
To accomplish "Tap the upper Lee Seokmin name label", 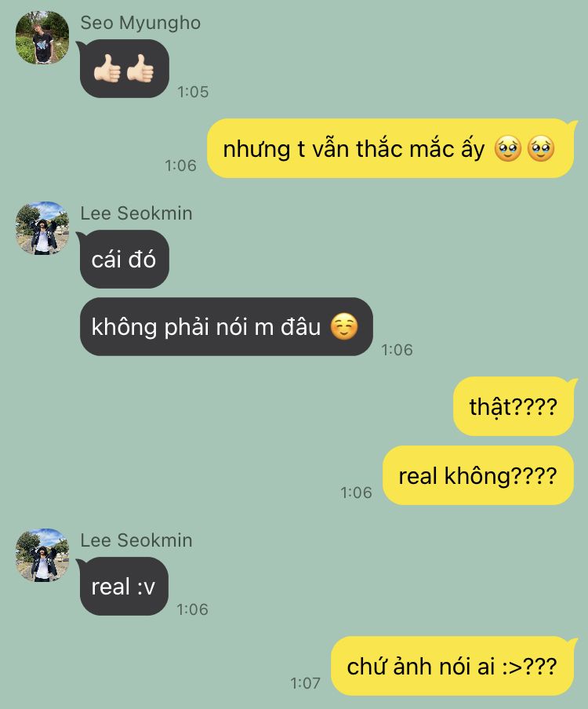I will [136, 213].
